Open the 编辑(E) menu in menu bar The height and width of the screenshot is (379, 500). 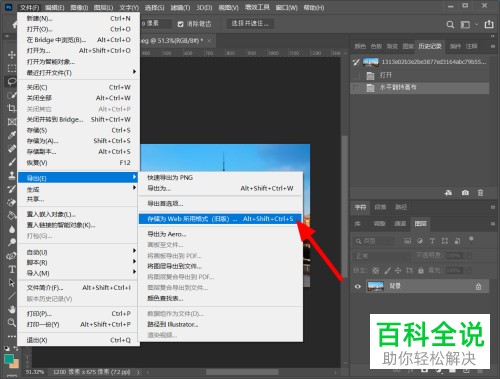pyautogui.click(x=54, y=8)
